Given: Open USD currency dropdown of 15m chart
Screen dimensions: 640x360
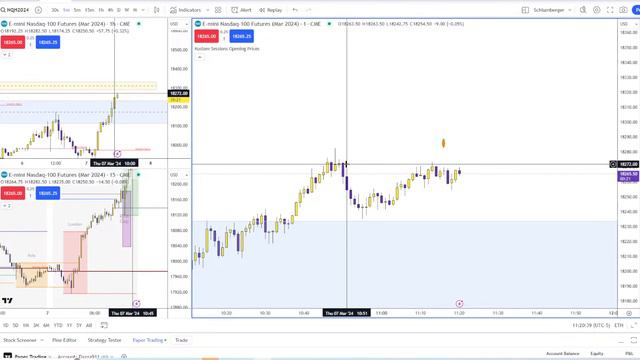Looking at the screenshot, I should coord(179,175).
